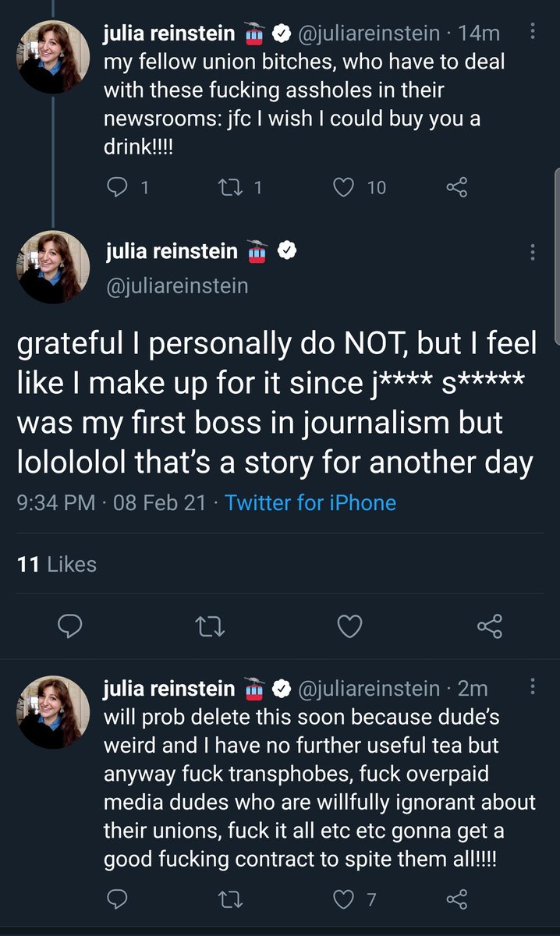Open the more options menu on the bottom tweet
The image size is (560, 936).
532,687
